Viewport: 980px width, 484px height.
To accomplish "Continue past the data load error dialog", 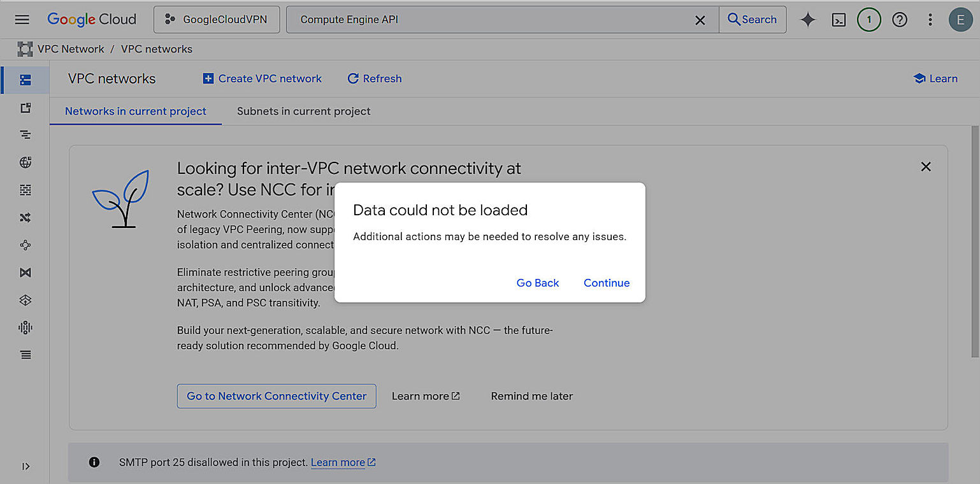I will (606, 283).
